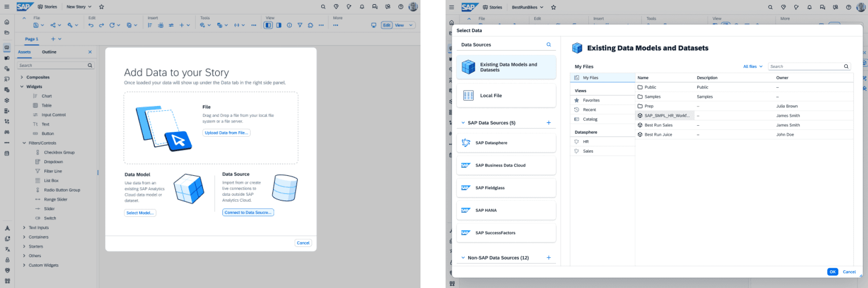Switch to View mode
The height and width of the screenshot is (288, 868).
click(x=400, y=25)
